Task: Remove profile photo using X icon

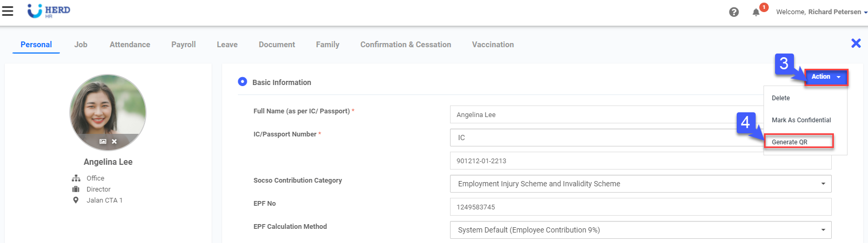Action: click(x=114, y=142)
